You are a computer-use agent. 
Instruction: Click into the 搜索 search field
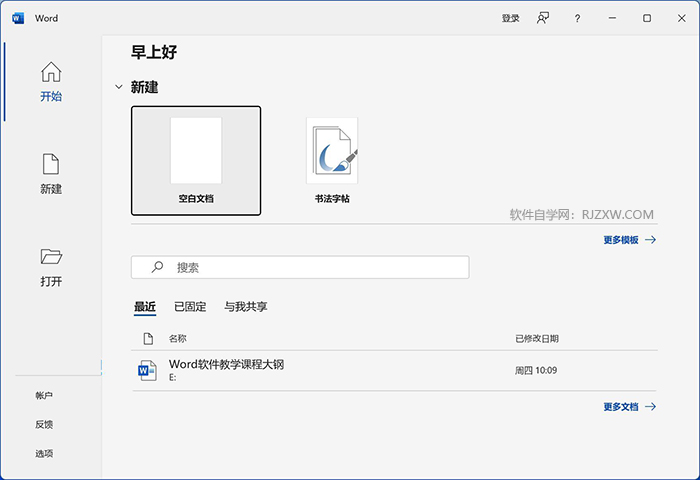pos(300,267)
